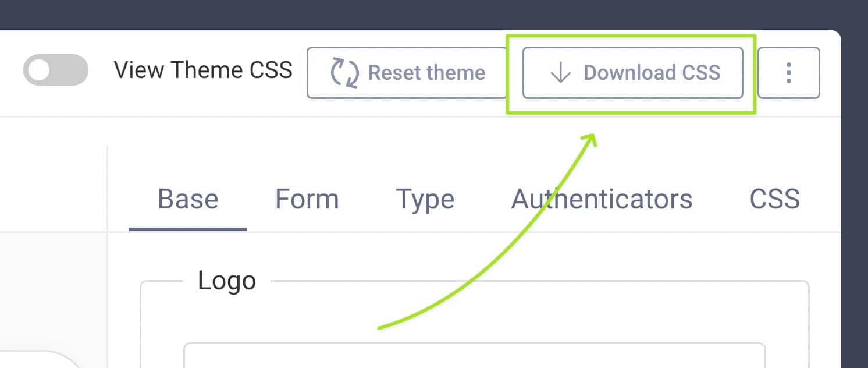Enable the View Theme CSS toggle

pos(55,69)
